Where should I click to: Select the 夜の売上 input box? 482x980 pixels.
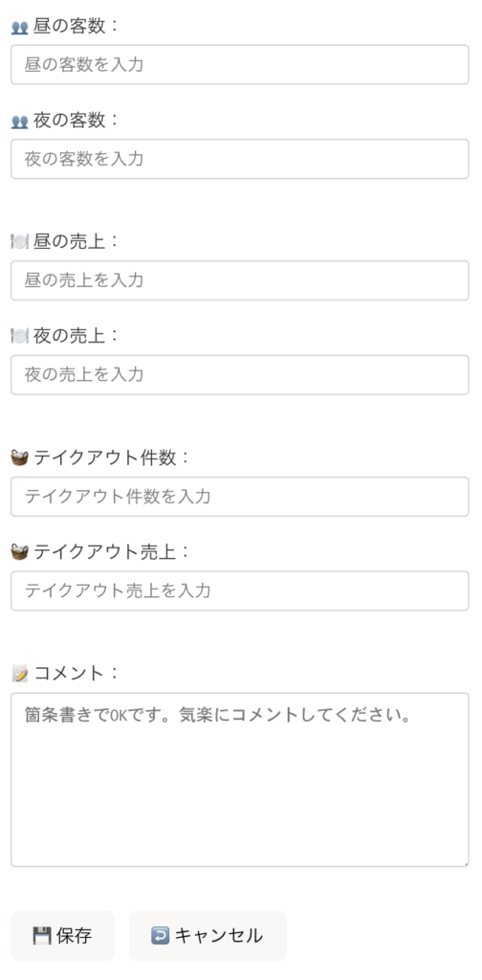coord(240,375)
